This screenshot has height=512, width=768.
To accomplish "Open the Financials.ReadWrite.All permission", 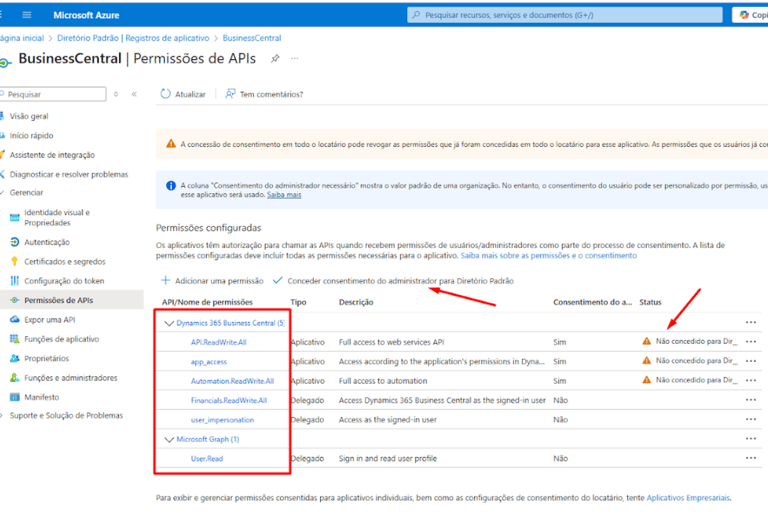I will click(229, 401).
